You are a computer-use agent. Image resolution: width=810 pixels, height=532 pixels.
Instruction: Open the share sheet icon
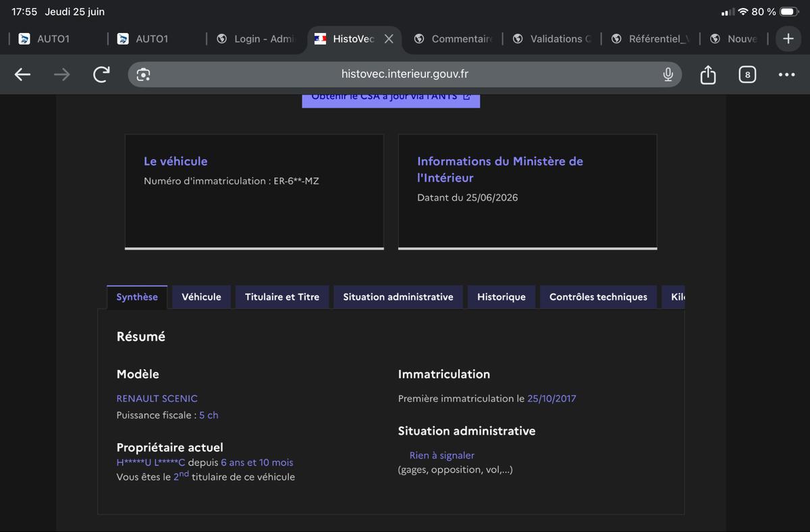click(707, 74)
